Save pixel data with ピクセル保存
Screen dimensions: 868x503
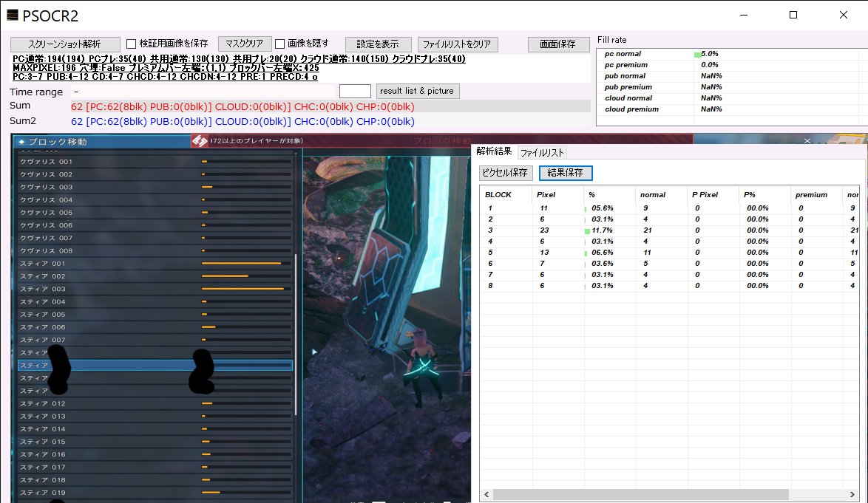[x=505, y=172]
